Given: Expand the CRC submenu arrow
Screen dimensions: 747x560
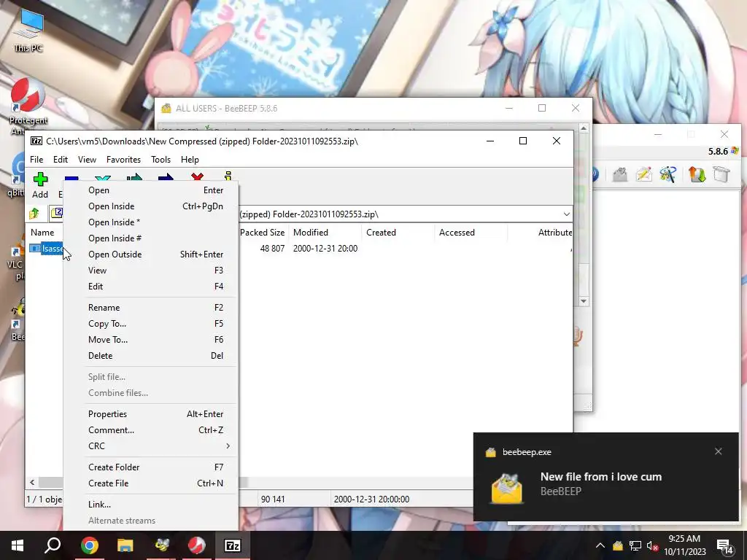Looking at the screenshot, I should coord(228,446).
